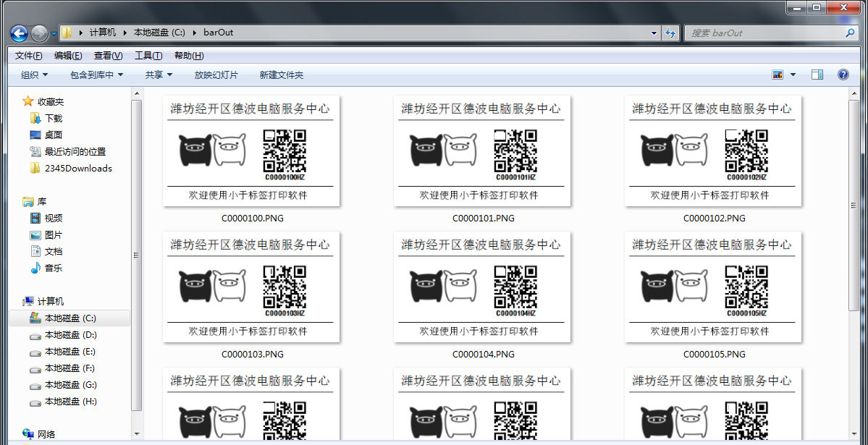Click the C0000100.PNG file name
The height and width of the screenshot is (445, 868).
253,218
